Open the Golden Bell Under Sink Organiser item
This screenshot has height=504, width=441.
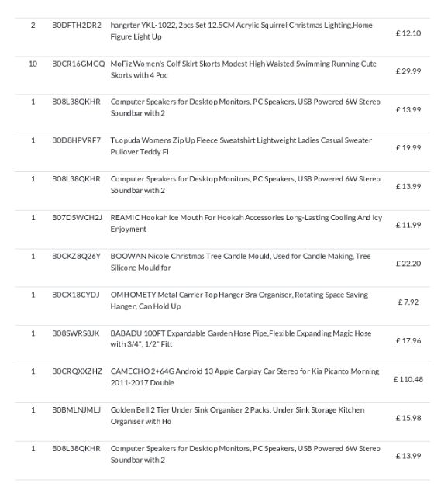click(x=237, y=416)
